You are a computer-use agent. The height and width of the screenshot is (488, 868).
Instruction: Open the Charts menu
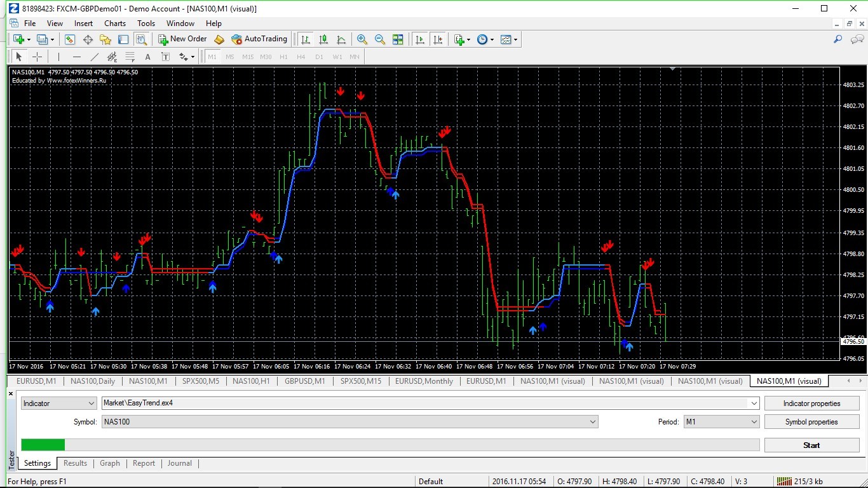115,24
